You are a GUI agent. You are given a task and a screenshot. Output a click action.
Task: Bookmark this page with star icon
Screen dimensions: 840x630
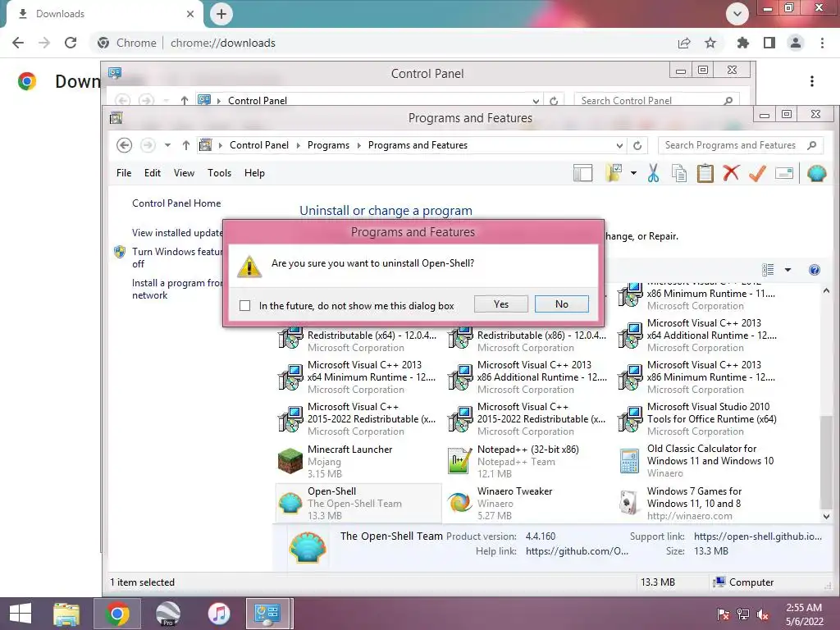pyautogui.click(x=710, y=43)
